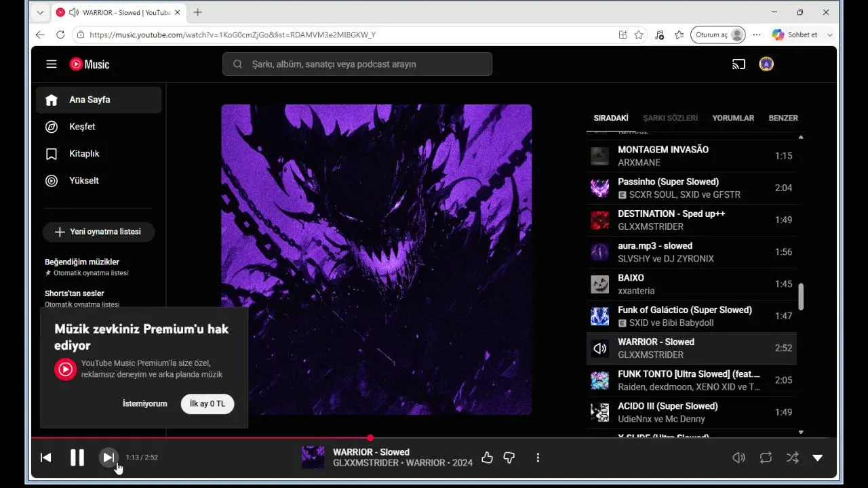Click DESTINATION queue thumbnail
The width and height of the screenshot is (868, 488).
coord(599,220)
